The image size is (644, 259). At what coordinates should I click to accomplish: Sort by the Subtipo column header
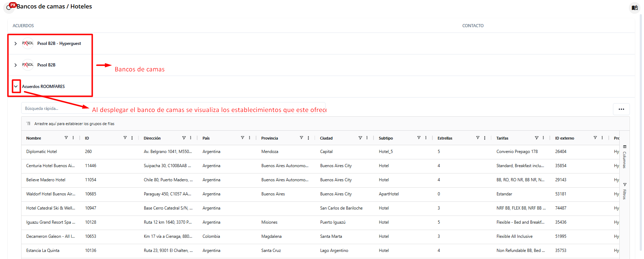click(386, 138)
